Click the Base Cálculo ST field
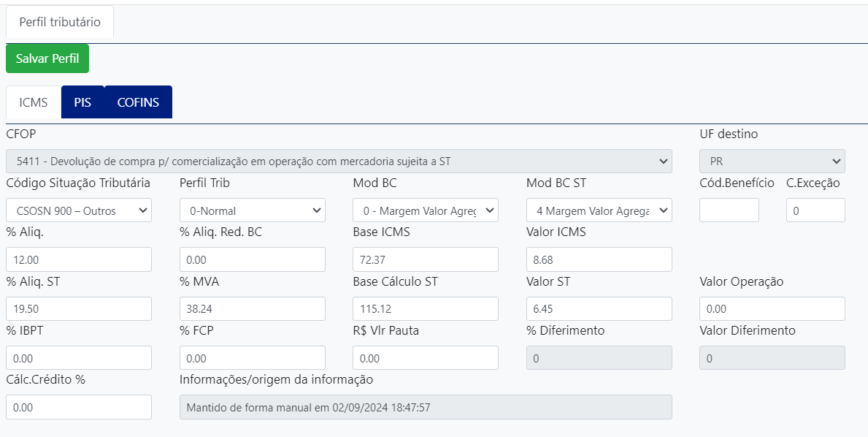 point(425,309)
